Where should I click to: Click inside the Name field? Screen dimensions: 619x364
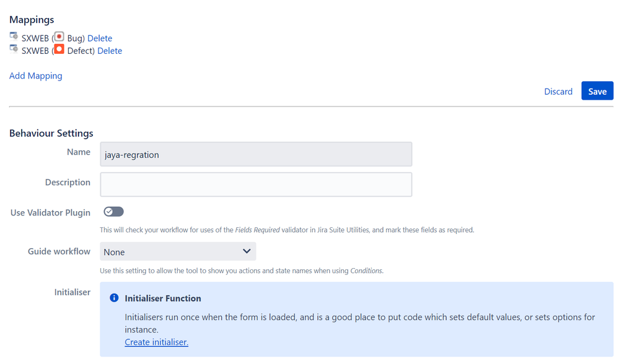click(256, 154)
